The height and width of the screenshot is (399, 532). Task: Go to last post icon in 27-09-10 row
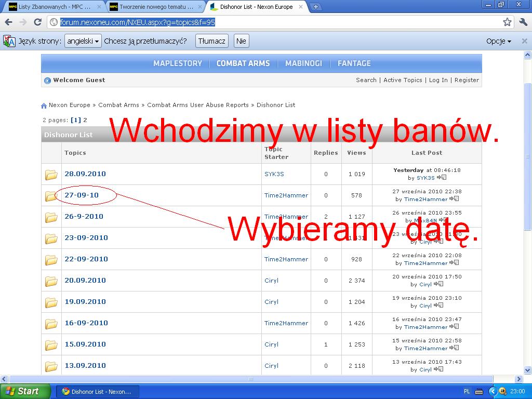pyautogui.click(x=454, y=199)
